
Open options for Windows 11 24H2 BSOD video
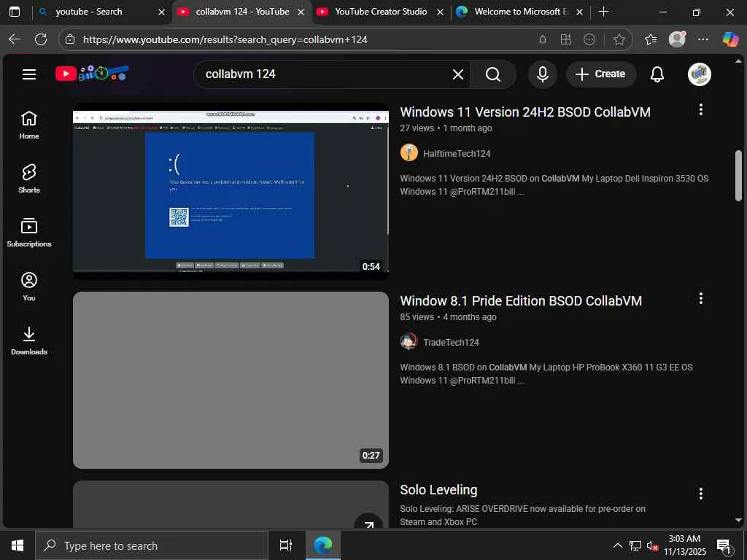tap(700, 110)
